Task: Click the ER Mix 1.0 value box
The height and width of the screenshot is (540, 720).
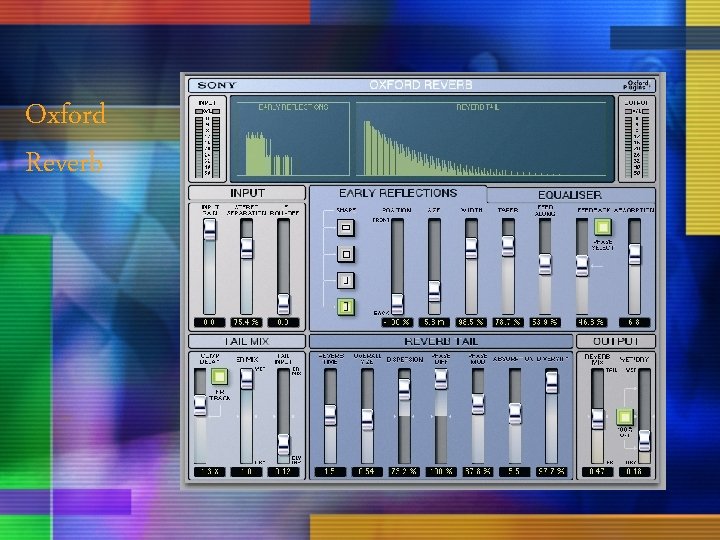Action: point(247,472)
